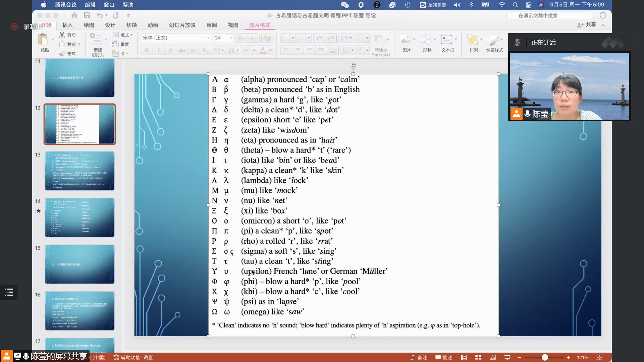Adjust the zoom slider handle
Image resolution: width=644 pixels, height=362 pixels.
pyautogui.click(x=545, y=358)
